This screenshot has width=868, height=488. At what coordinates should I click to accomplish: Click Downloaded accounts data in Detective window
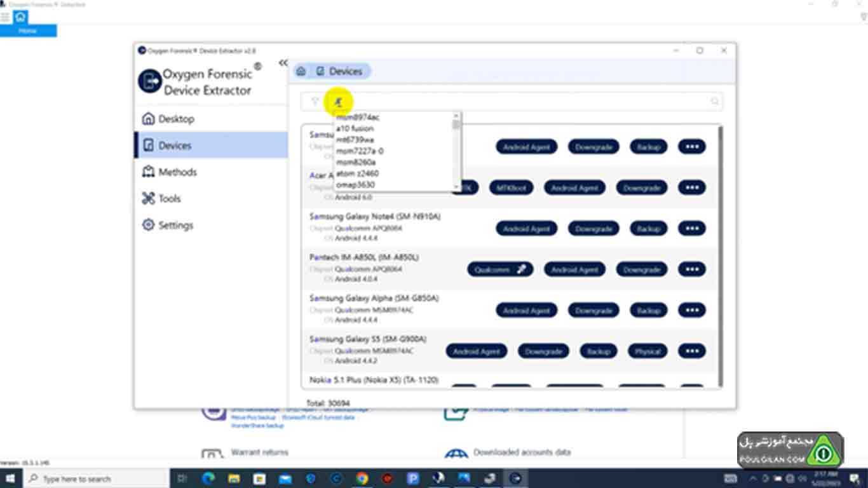click(522, 452)
